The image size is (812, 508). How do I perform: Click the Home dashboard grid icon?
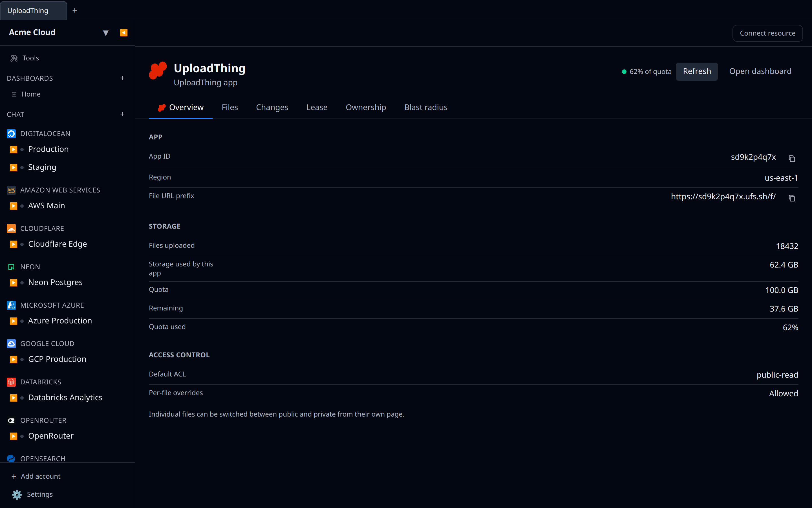pyautogui.click(x=14, y=95)
